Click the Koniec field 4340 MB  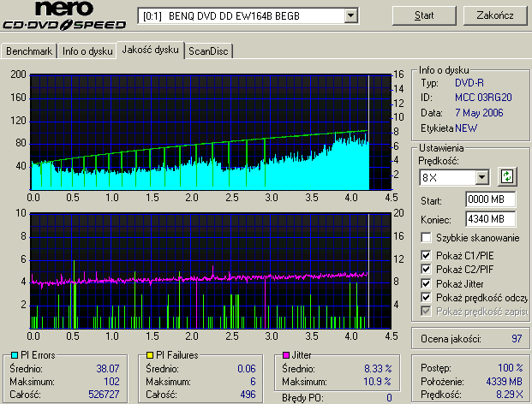pos(491,219)
